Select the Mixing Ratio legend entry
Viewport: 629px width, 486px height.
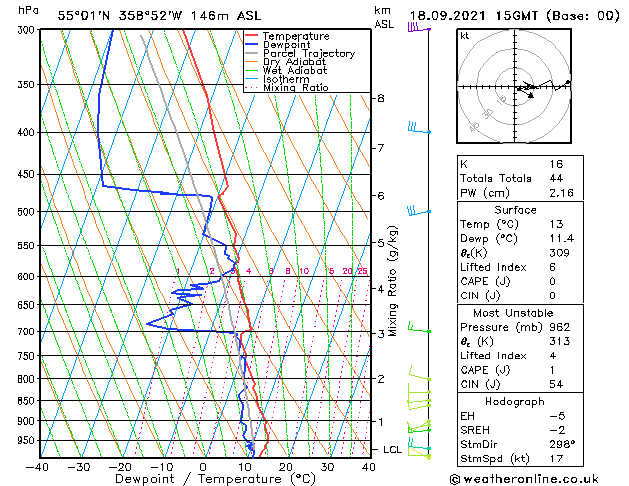[287, 87]
